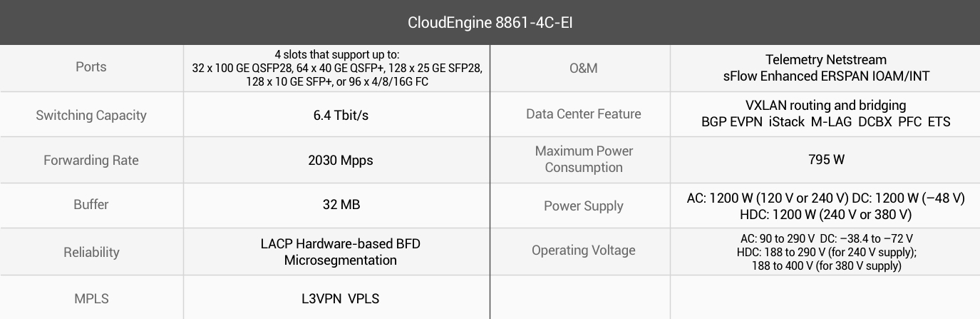The width and height of the screenshot is (980, 319).
Task: Click the CloudEngine 8861-4C-EI table header
Action: pyautogui.click(x=490, y=22)
